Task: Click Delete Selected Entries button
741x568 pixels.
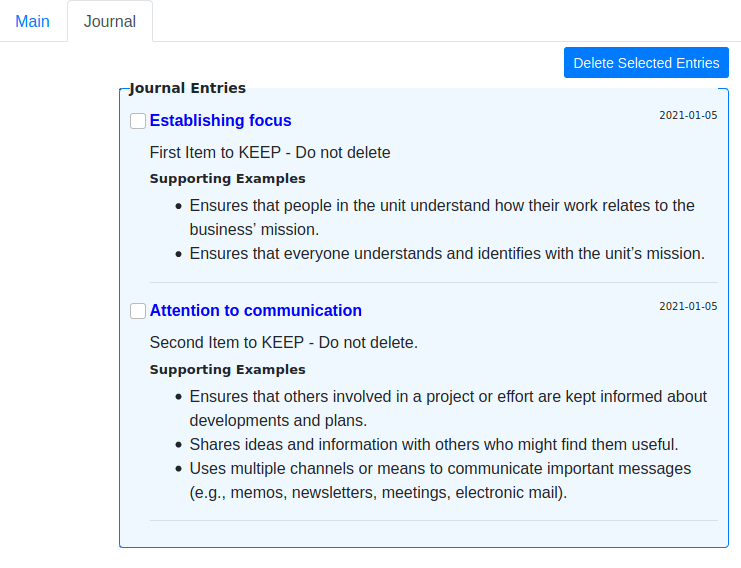Action: coord(646,63)
